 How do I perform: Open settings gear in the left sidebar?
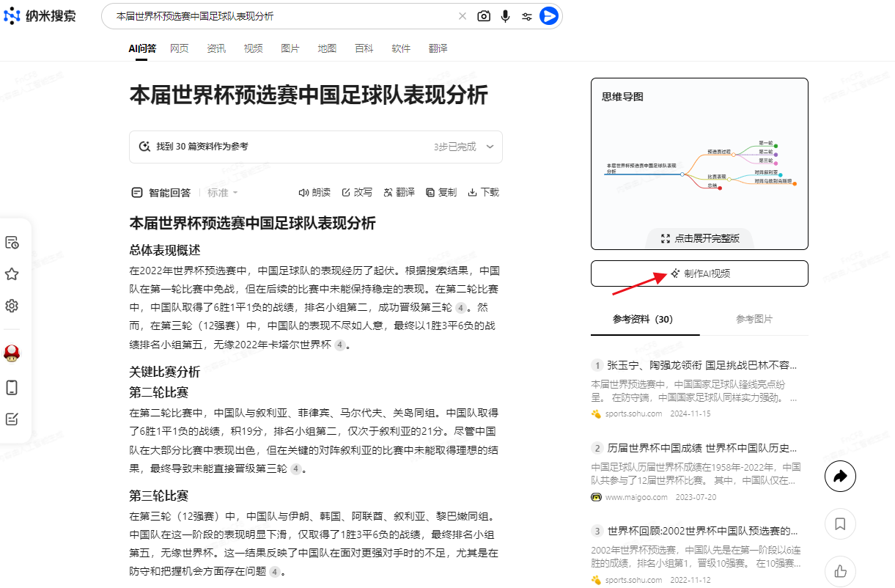coord(11,306)
